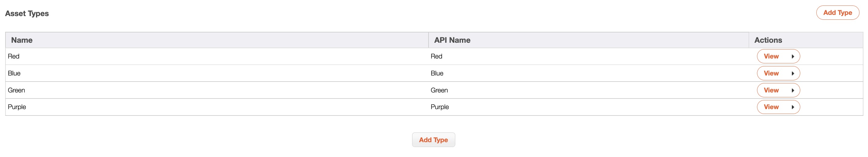This screenshot has width=868, height=157.
Task: Expand the action arrow beside Green's View
Action: (x=793, y=90)
